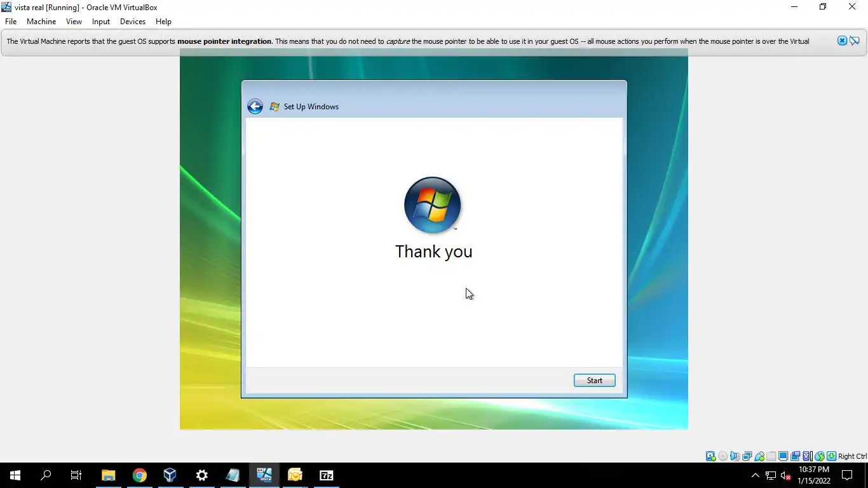The width and height of the screenshot is (868, 488).
Task: Launch Google Chrome from the taskbar
Action: [x=139, y=475]
